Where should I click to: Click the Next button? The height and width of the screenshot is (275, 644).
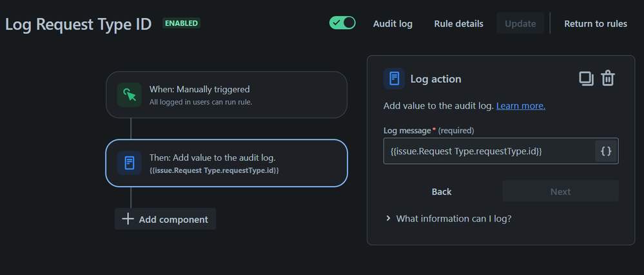pyautogui.click(x=560, y=192)
